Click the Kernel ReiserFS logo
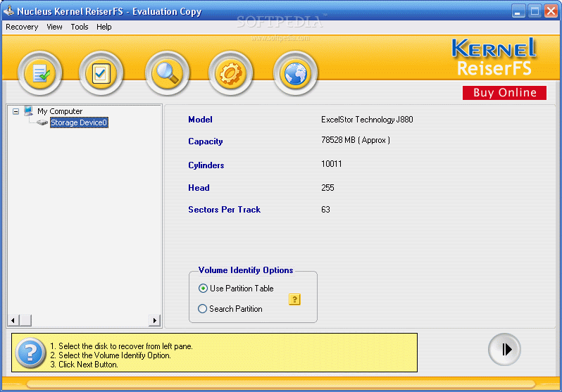The height and width of the screenshot is (392, 562). 494,57
